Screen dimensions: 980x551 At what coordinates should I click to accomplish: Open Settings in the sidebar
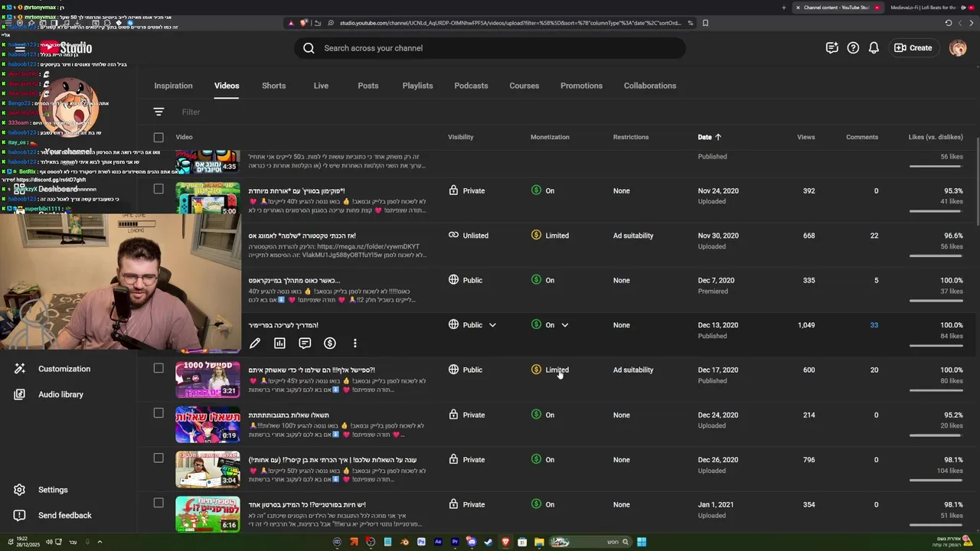point(53,490)
